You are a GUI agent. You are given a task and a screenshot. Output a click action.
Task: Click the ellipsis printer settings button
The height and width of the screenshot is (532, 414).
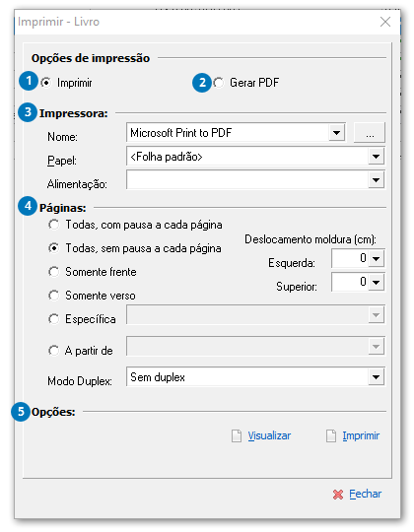click(x=370, y=133)
